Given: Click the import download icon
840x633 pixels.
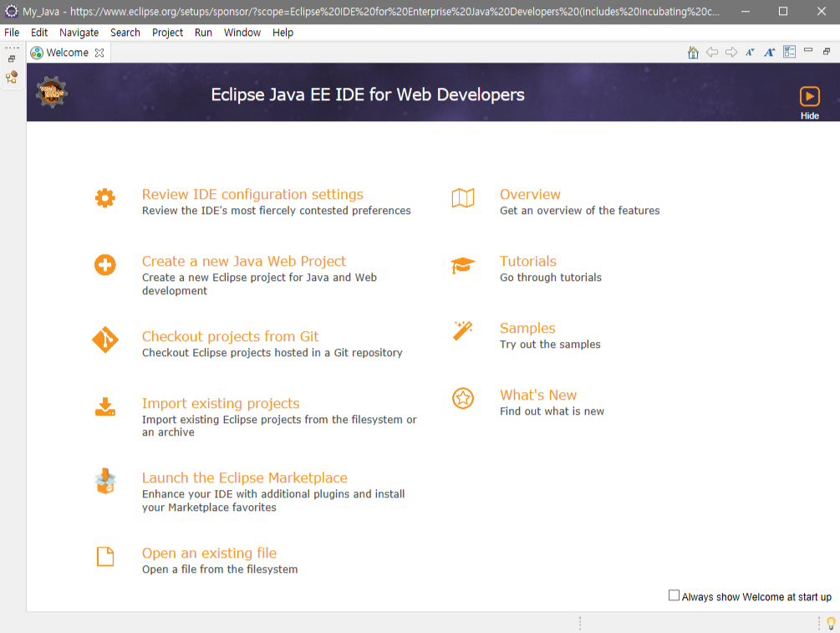Looking at the screenshot, I should point(105,407).
